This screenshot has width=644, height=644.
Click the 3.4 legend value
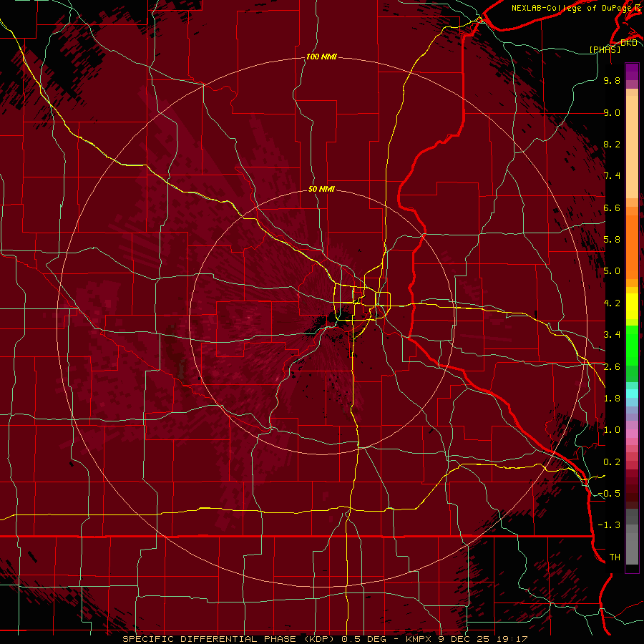click(x=612, y=335)
